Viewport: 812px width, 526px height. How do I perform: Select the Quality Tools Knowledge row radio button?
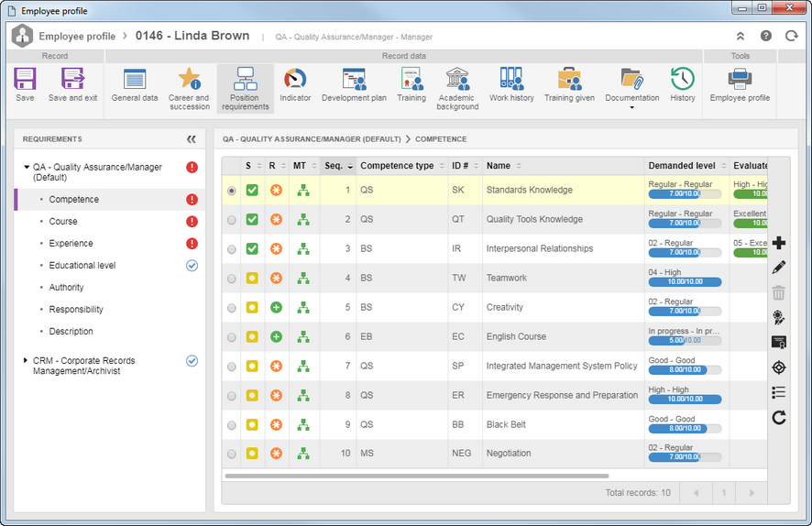click(232, 220)
